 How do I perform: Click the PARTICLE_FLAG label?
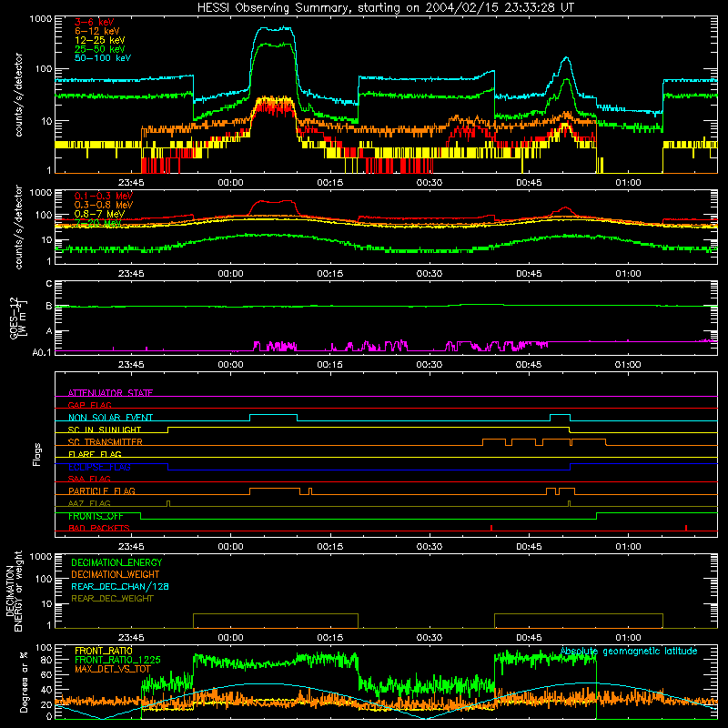[x=102, y=490]
